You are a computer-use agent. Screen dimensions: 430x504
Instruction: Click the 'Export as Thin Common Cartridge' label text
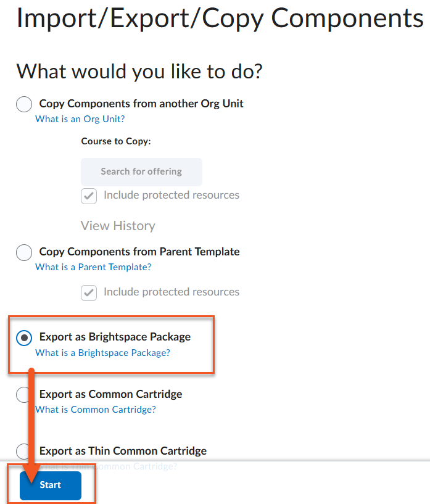pyautogui.click(x=123, y=451)
